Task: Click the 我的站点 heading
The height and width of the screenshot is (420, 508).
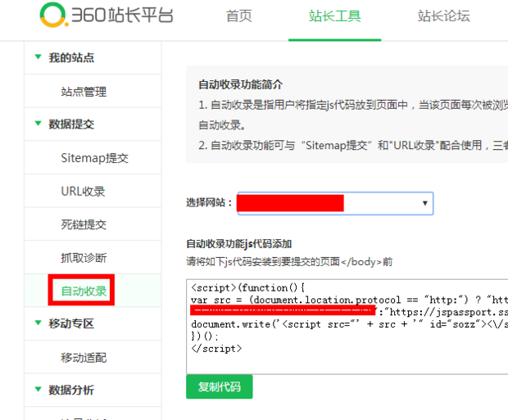Action: point(71,57)
